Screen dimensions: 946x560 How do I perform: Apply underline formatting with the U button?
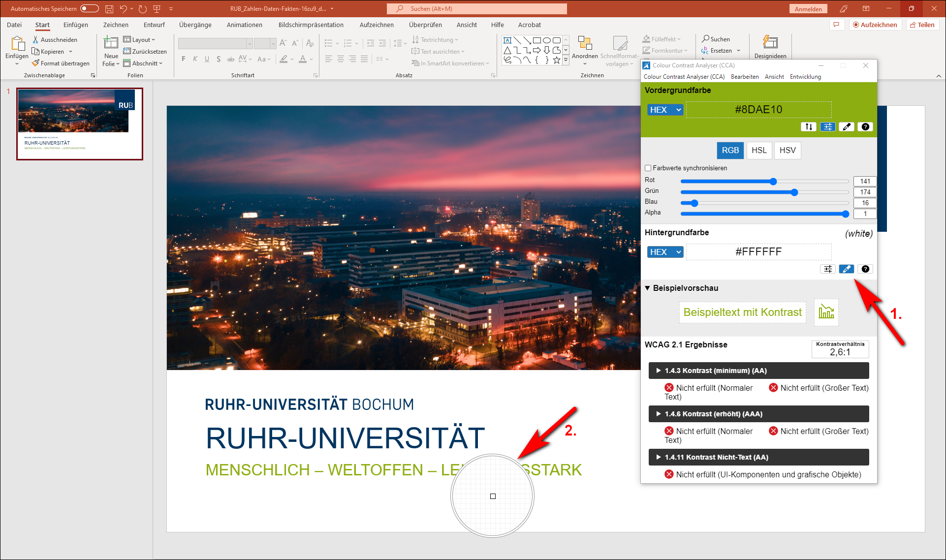[x=207, y=59]
